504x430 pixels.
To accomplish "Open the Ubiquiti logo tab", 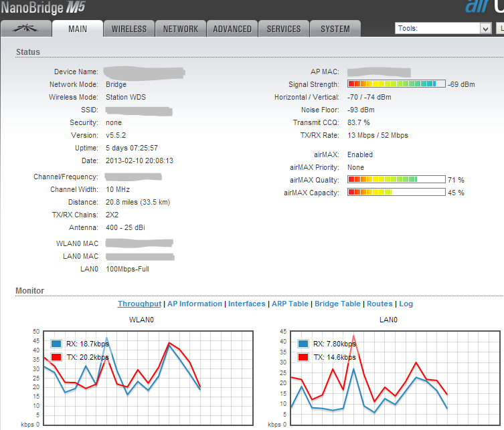I will point(26,29).
